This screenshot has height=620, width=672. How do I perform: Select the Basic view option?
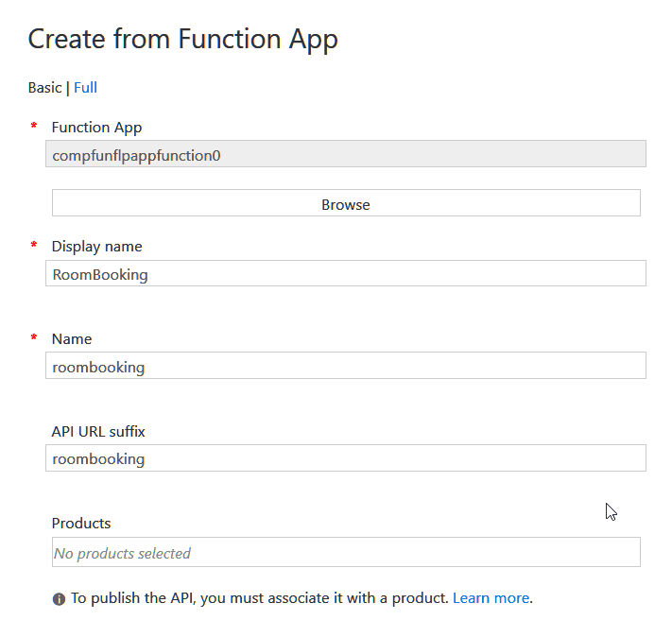(x=44, y=87)
